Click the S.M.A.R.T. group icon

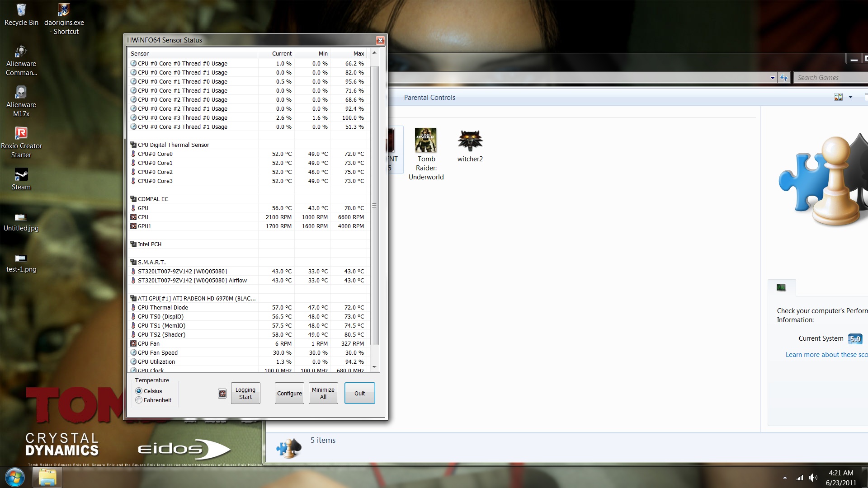(133, 263)
